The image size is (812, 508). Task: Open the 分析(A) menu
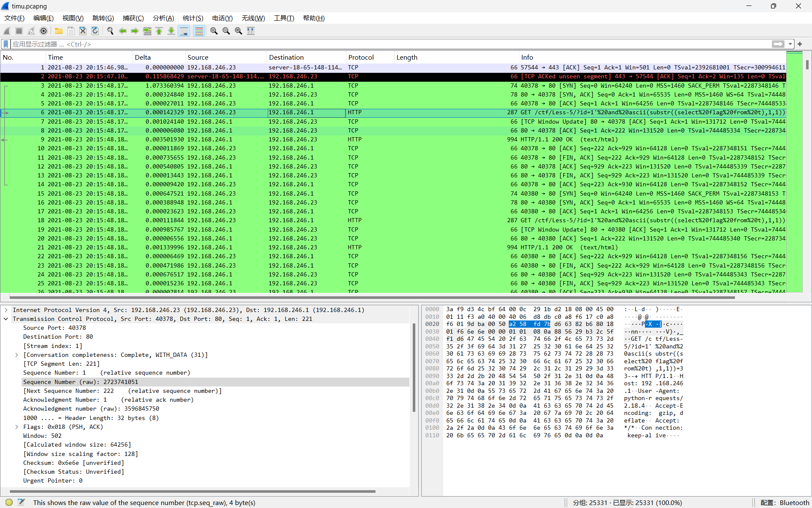coord(163,18)
